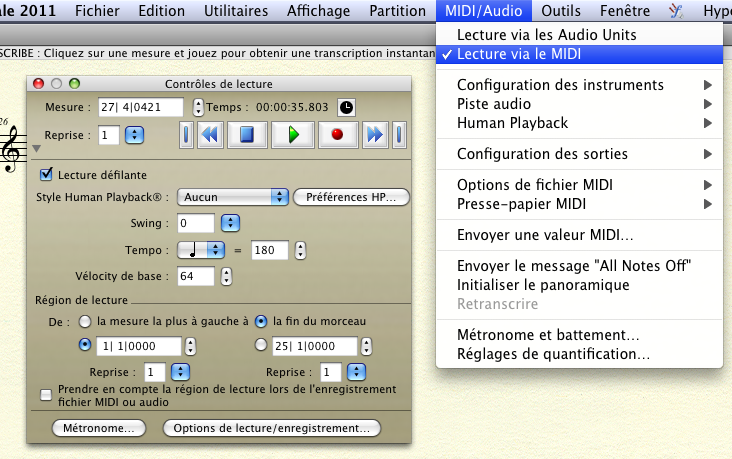Click the Mesure stepper arrows
732x459 pixels.
click(x=198, y=107)
